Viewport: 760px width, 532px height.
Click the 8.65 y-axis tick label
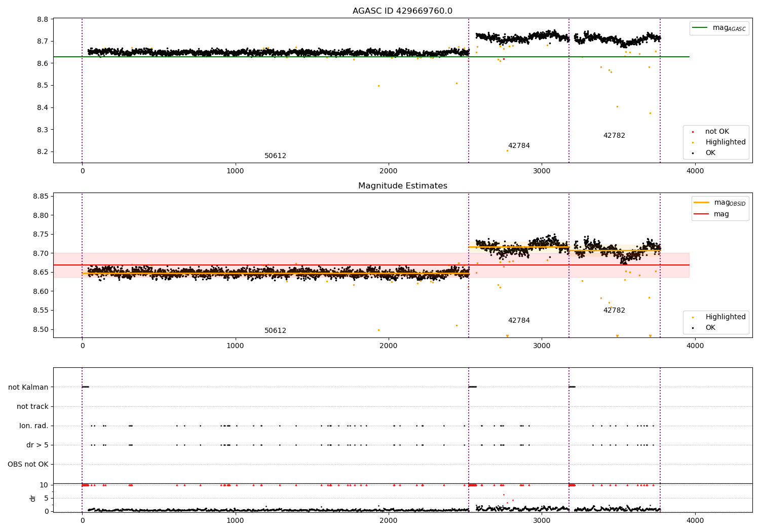[41, 273]
